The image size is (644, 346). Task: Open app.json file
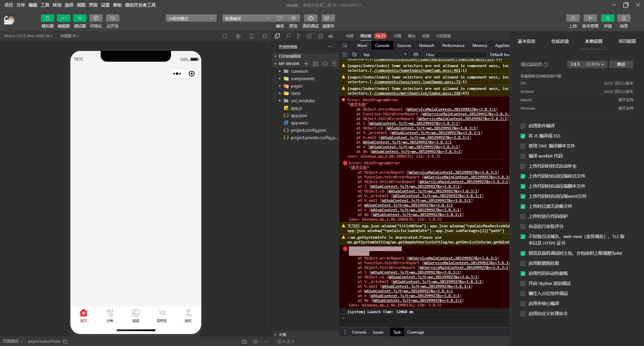click(299, 116)
